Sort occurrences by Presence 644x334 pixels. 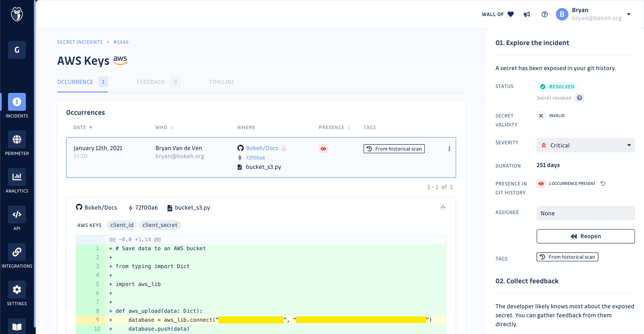coord(335,127)
